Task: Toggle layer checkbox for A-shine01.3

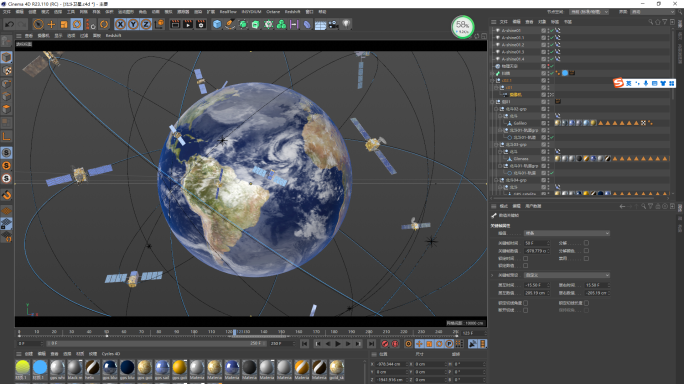Action: click(x=544, y=52)
